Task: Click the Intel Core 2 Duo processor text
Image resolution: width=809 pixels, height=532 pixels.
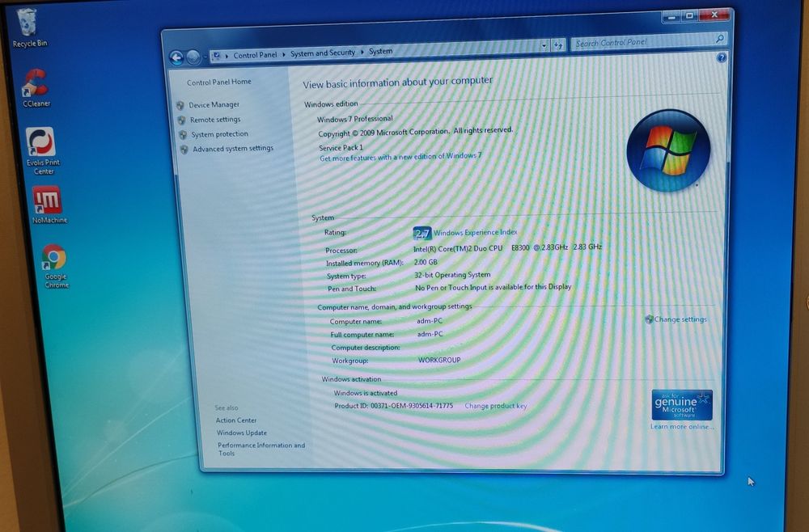Action: point(508,248)
